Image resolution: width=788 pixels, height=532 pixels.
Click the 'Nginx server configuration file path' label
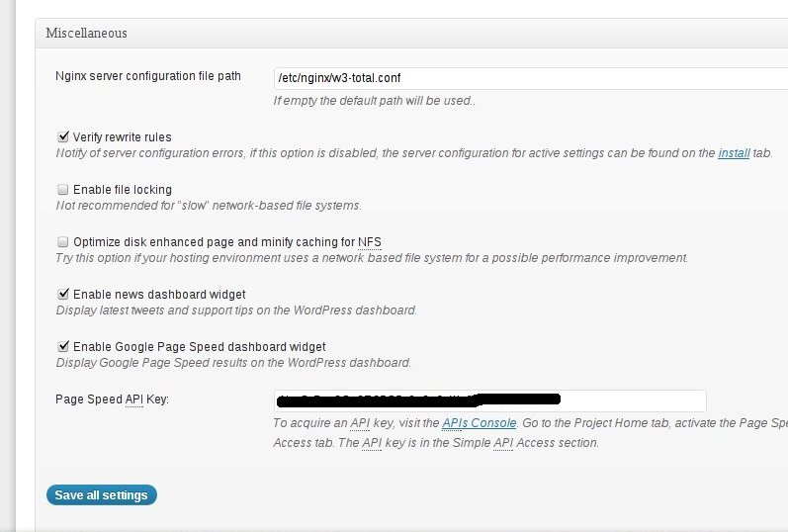[148, 76]
